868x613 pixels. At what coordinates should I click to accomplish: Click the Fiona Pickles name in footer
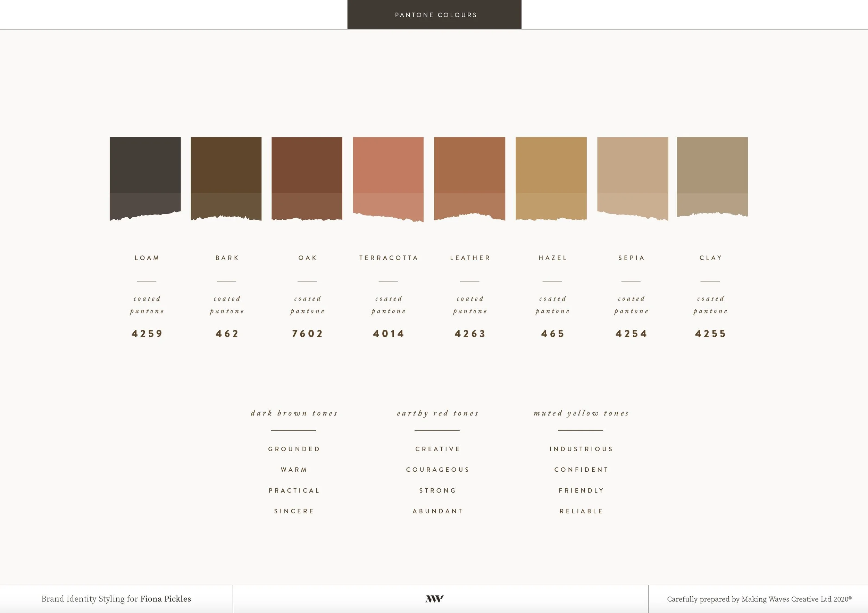(166, 599)
